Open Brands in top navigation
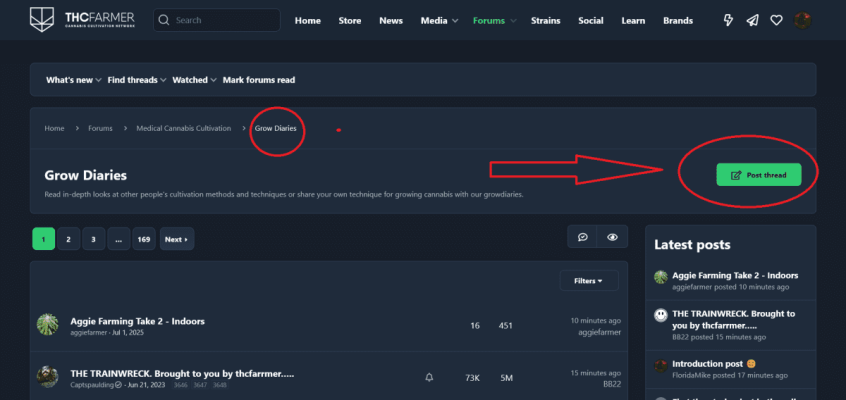 coord(678,21)
